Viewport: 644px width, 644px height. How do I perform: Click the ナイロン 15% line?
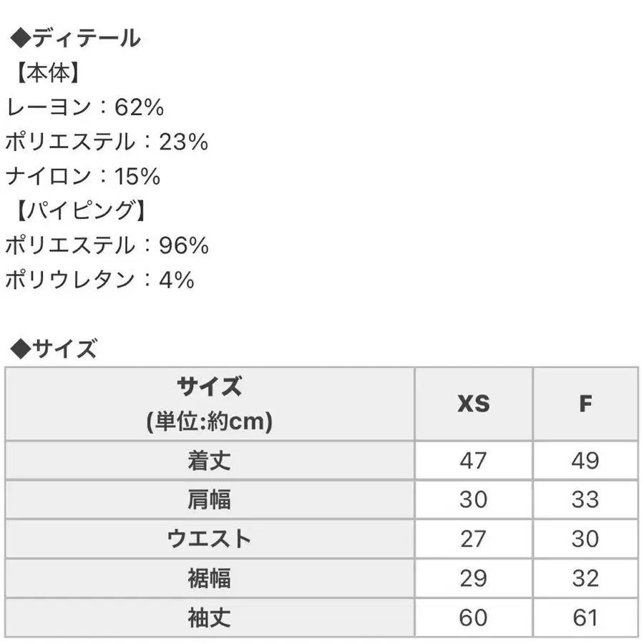(x=82, y=176)
